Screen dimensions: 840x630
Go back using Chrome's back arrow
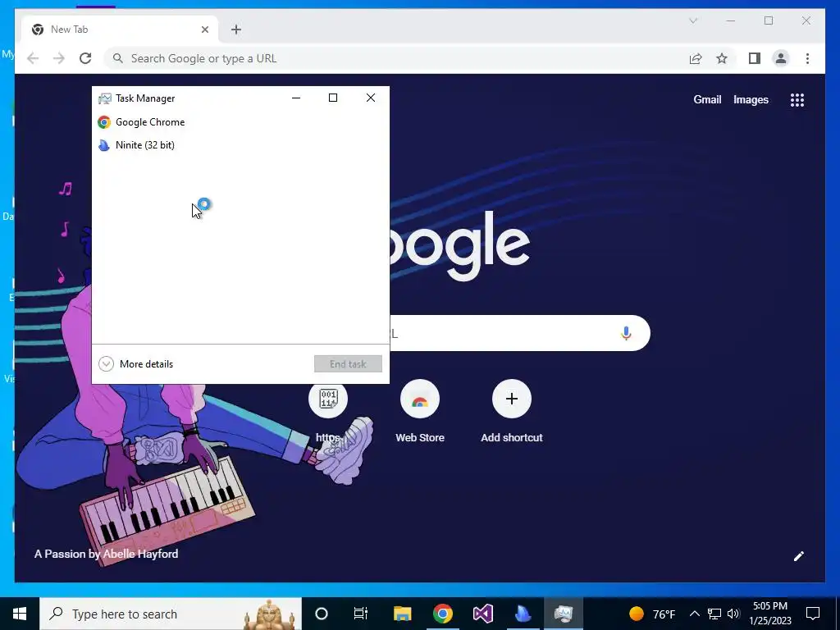pyautogui.click(x=33, y=58)
